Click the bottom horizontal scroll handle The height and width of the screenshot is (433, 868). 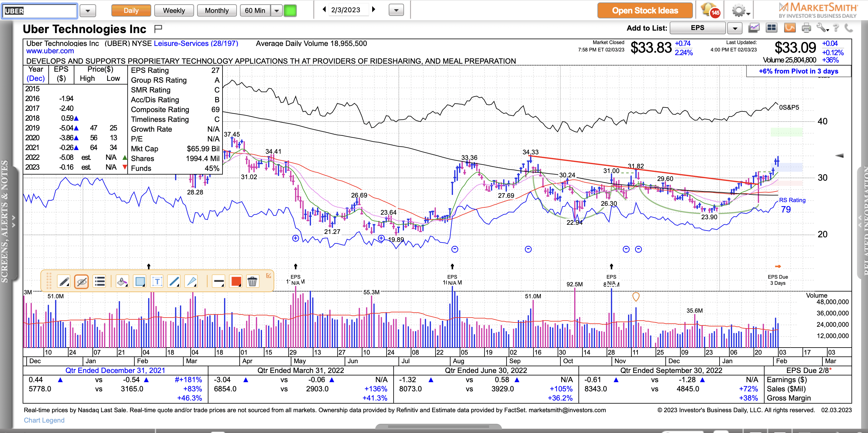438,427
